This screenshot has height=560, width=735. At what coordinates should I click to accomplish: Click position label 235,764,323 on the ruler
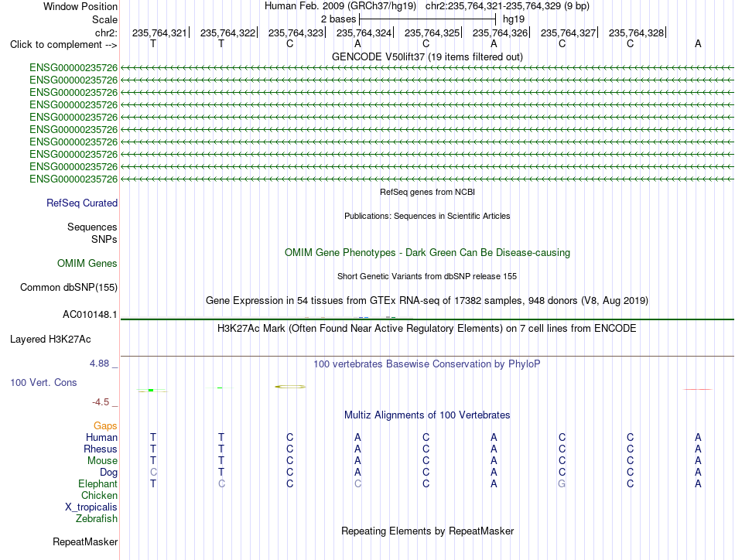[296, 32]
